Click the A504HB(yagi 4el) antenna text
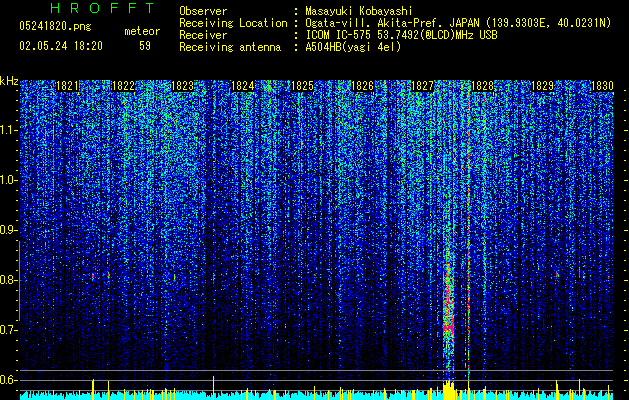The image size is (629, 400). (x=353, y=47)
